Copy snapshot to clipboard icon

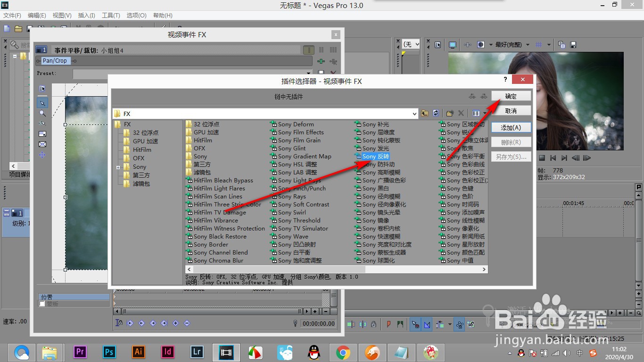pyautogui.click(x=561, y=45)
